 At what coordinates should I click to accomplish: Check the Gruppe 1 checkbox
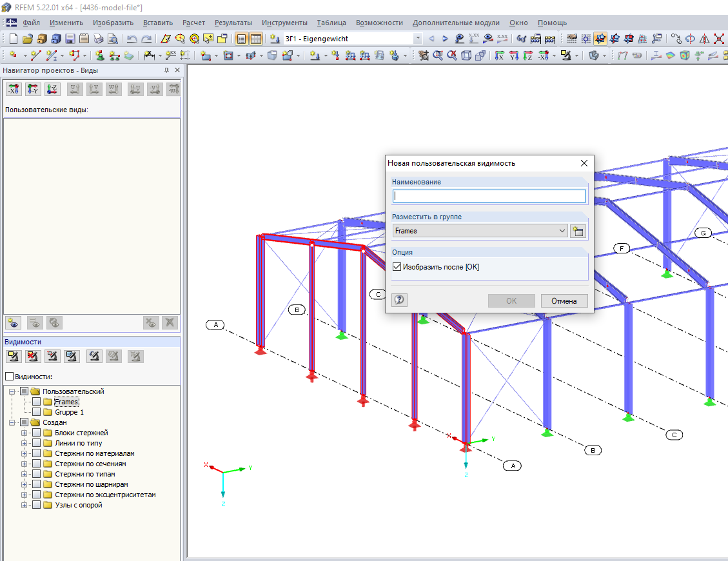(x=36, y=412)
